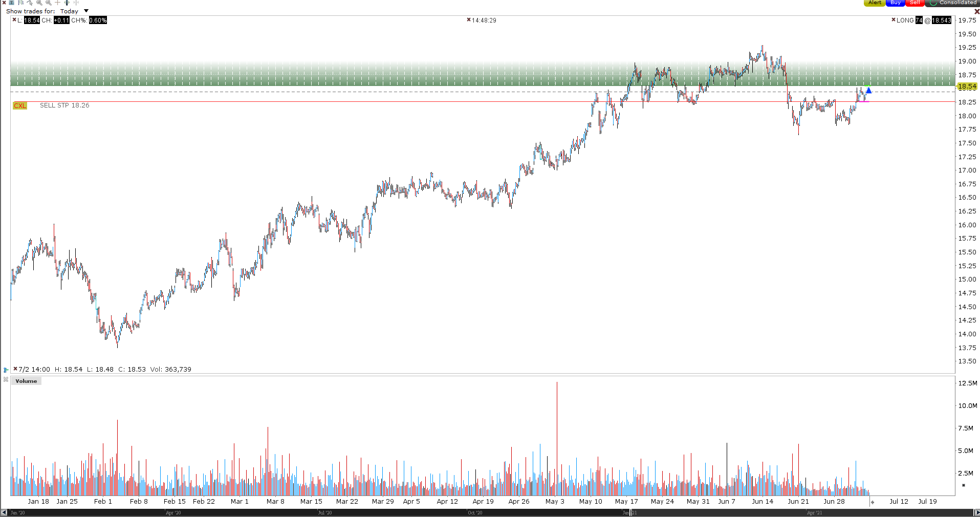
Task: Click the red X icon in the top toolbar
Action: click(4, 3)
